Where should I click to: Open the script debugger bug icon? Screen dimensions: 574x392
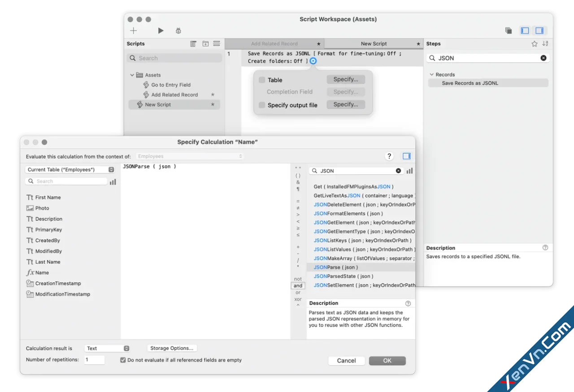pos(178,30)
